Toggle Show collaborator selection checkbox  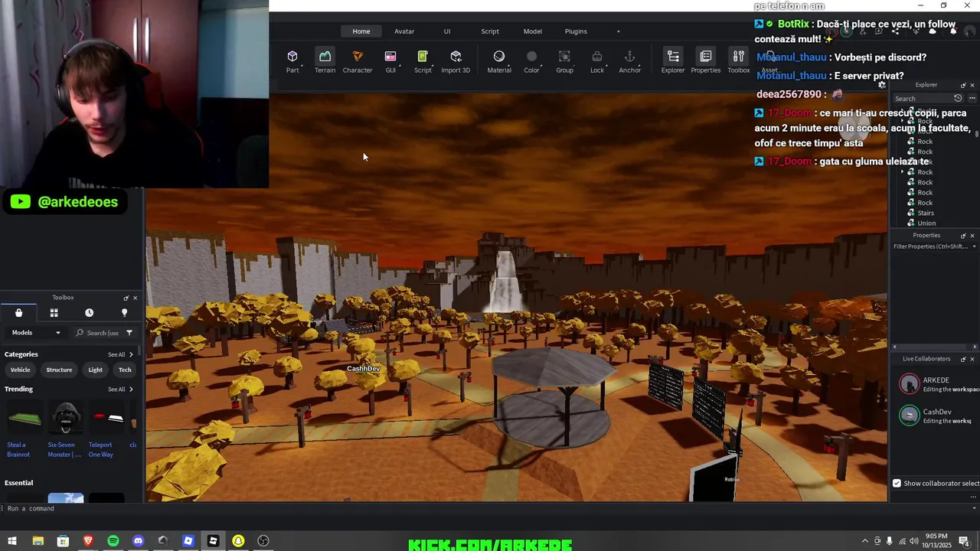pyautogui.click(x=897, y=483)
